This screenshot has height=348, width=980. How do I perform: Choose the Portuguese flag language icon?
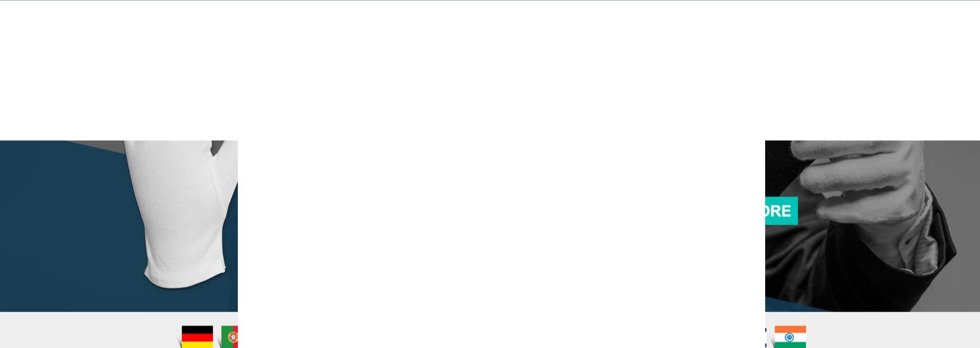[230, 337]
